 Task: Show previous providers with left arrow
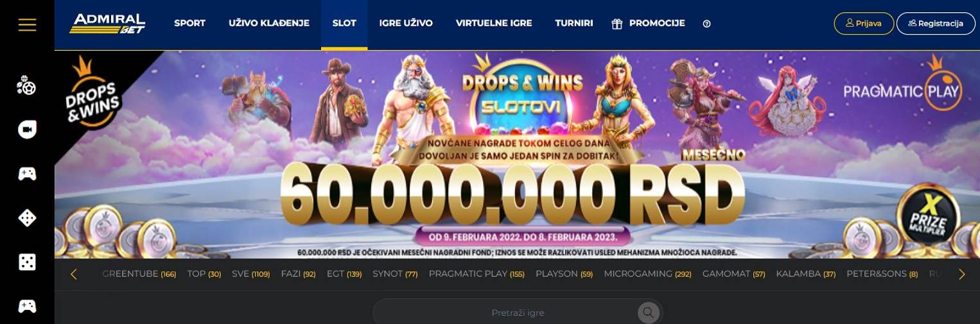pos(74,275)
